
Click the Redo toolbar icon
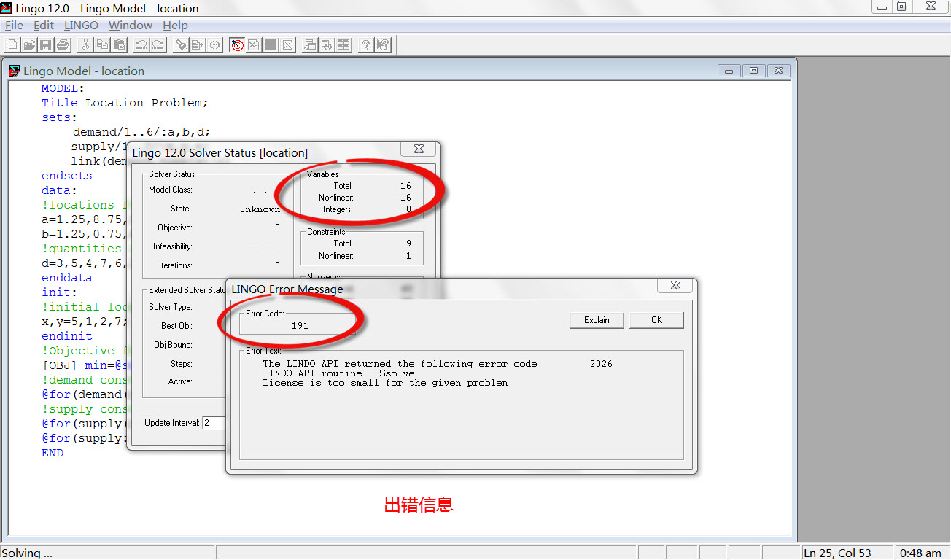tap(158, 45)
